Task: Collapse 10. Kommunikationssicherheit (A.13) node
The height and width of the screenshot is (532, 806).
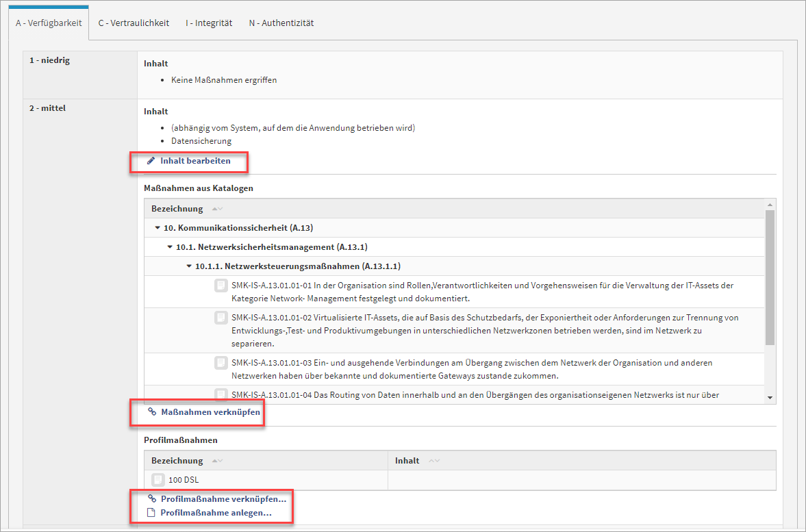Action: [x=157, y=228]
